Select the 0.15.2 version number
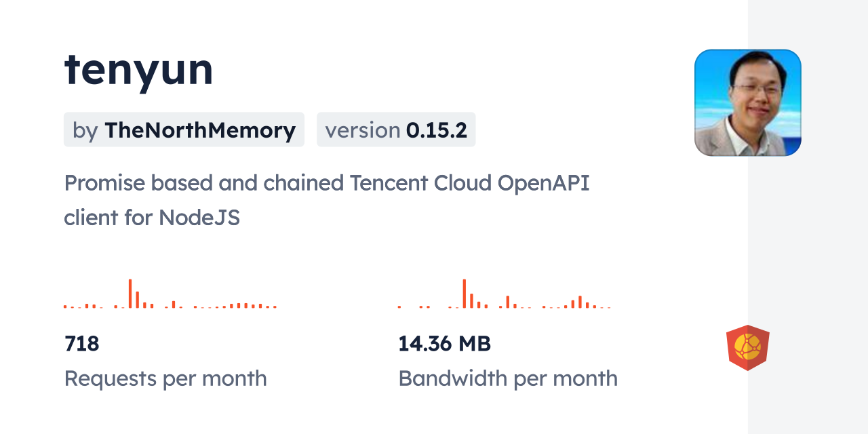This screenshot has height=434, width=868. pyautogui.click(x=437, y=130)
